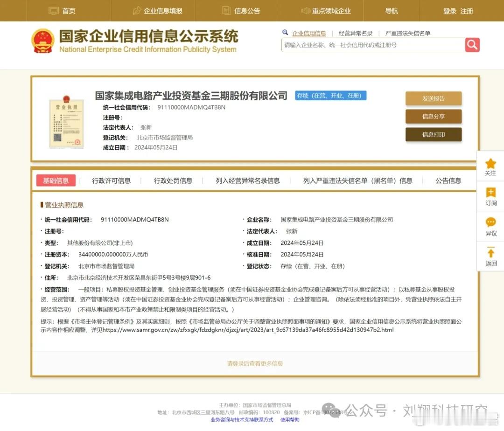Select the 企业信用信息 search category
Viewport: 504px width, 431px height.
[309, 33]
